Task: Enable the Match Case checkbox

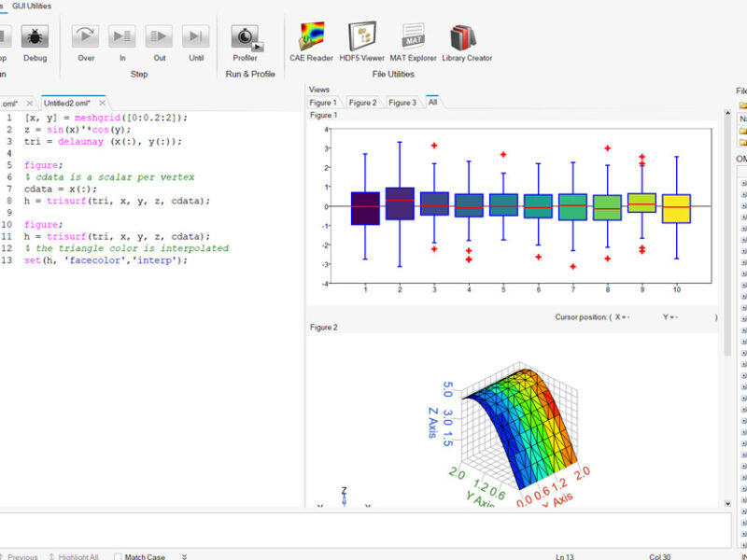Action: pyautogui.click(x=118, y=556)
